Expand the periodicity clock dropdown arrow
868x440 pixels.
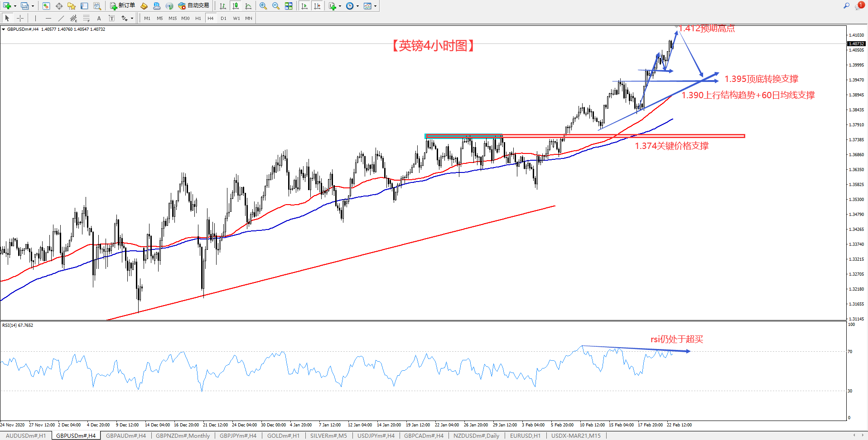[358, 6]
